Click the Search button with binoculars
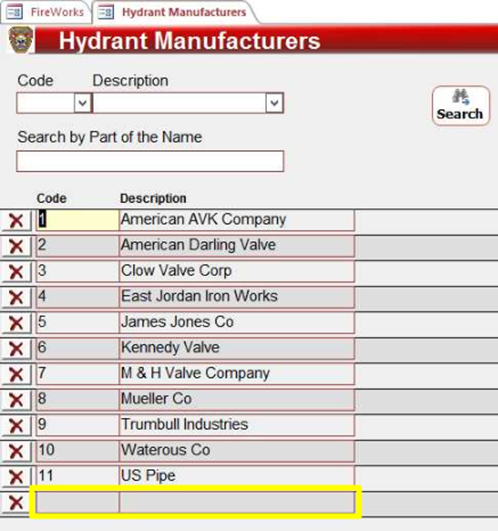The height and width of the screenshot is (531, 498). [461, 106]
